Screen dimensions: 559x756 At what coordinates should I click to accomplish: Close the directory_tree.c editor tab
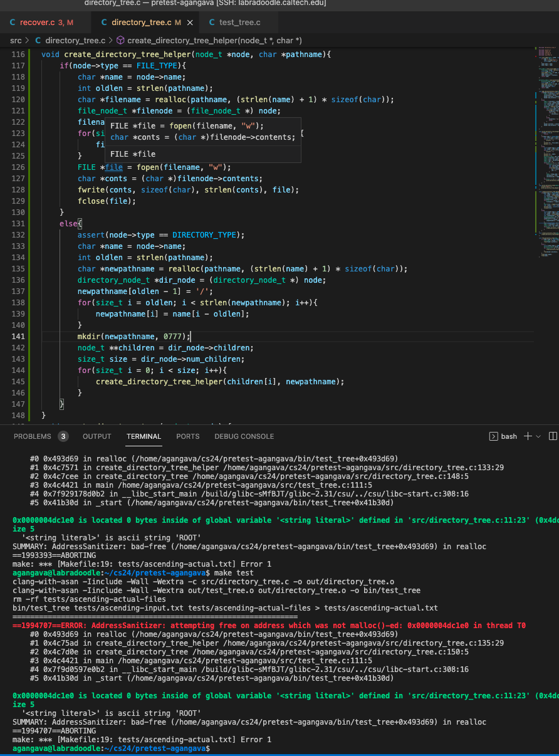click(x=190, y=23)
